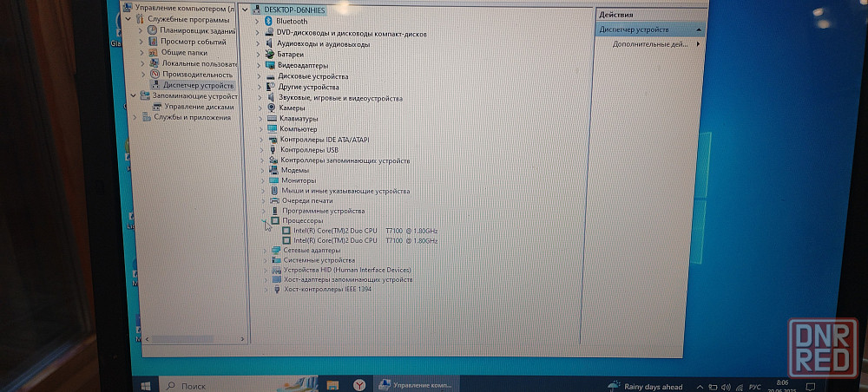
Task: Open the Windows Start button
Action: [x=146, y=386]
